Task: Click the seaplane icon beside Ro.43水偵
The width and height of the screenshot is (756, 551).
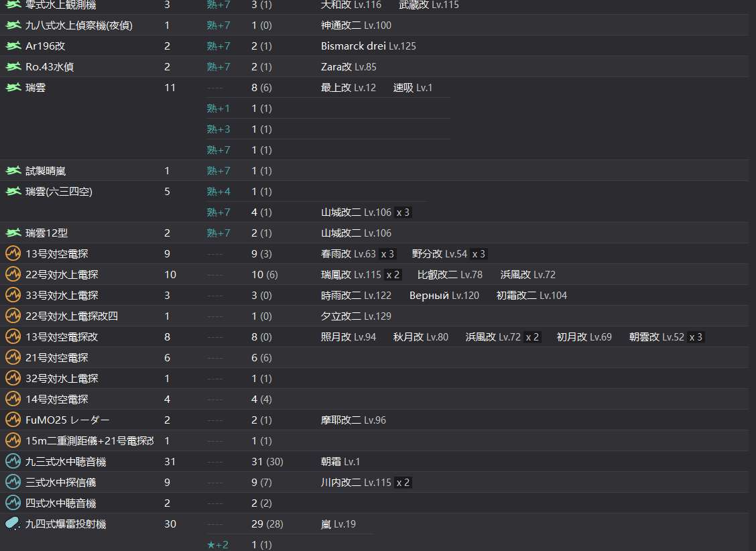Action: [x=13, y=66]
